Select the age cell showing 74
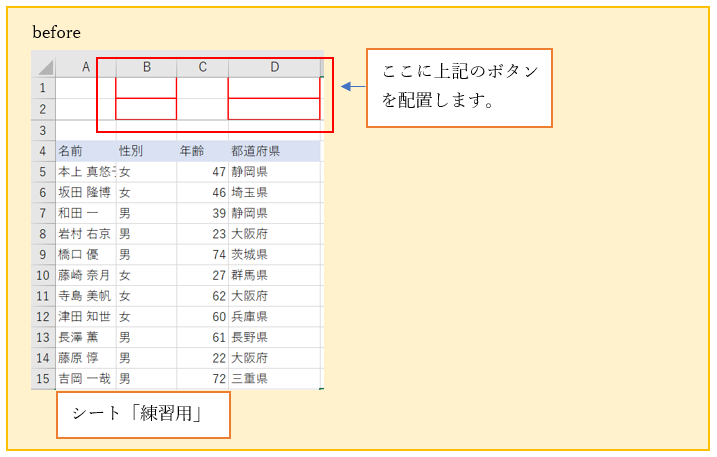Screen dimensions: 717x457 202,254
